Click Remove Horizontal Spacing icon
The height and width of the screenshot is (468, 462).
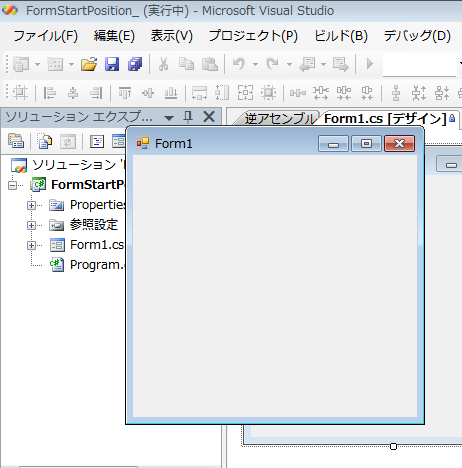pyautogui.click(x=367, y=92)
